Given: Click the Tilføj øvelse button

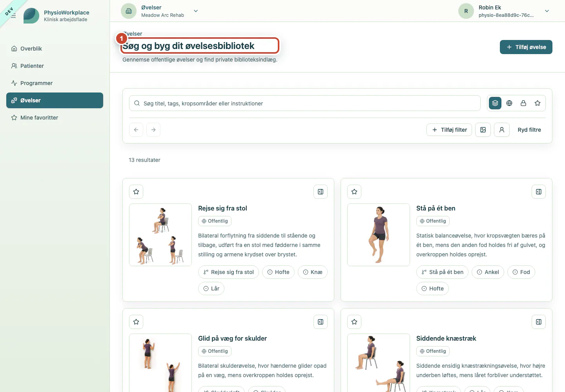Looking at the screenshot, I should click(526, 47).
